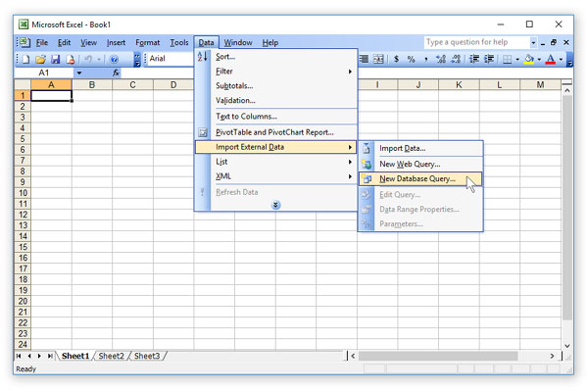The height and width of the screenshot is (390, 588).
Task: Click the Font name box showing Arial
Action: pyautogui.click(x=170, y=59)
